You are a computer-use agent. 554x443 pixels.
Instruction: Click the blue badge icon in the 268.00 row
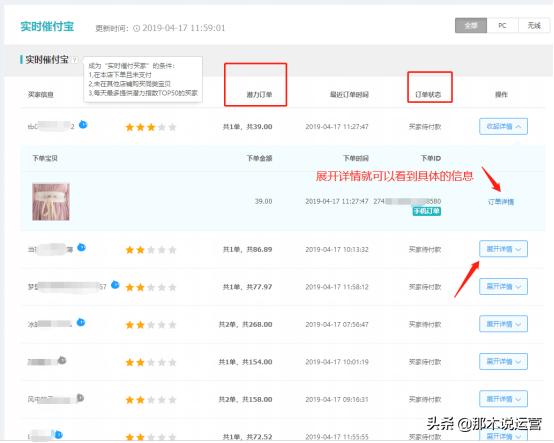[81, 322]
